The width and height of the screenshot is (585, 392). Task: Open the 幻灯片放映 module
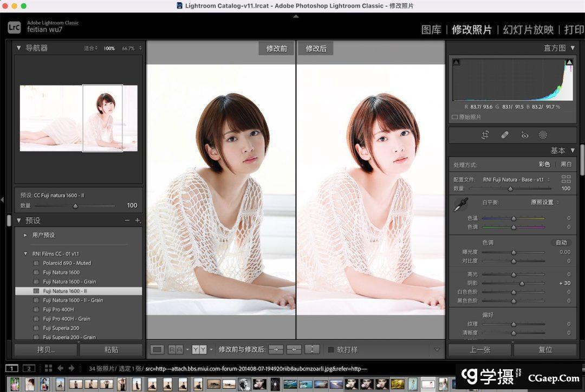point(528,30)
